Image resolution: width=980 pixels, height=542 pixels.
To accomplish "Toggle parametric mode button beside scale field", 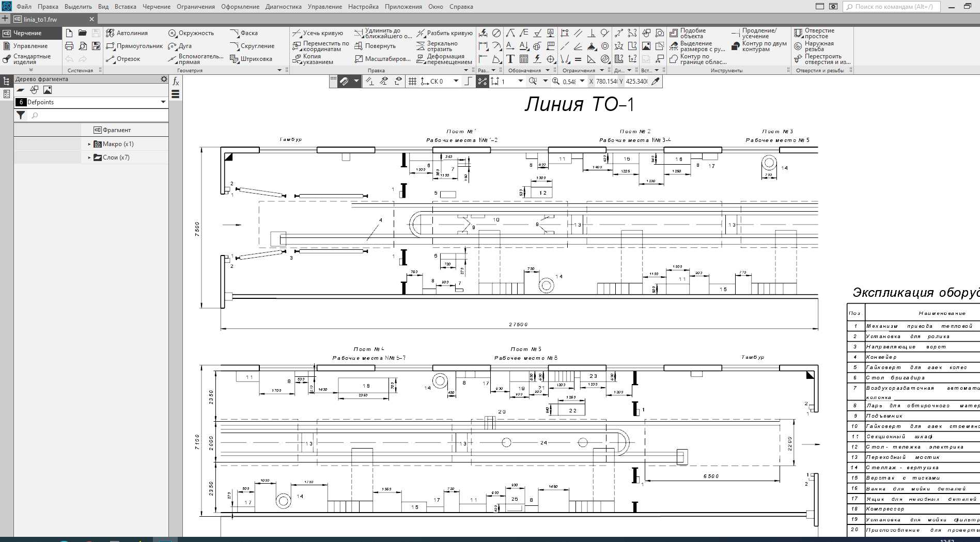I will point(482,81).
